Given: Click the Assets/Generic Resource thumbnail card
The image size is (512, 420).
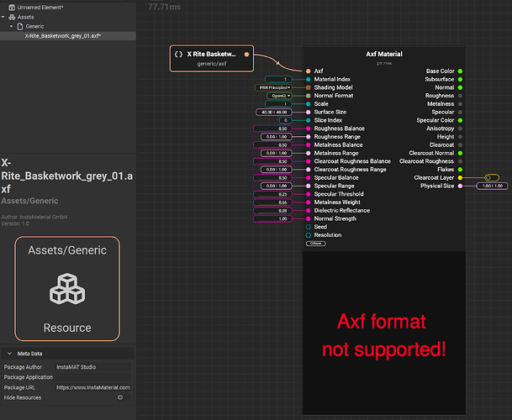Looking at the screenshot, I should tap(67, 289).
